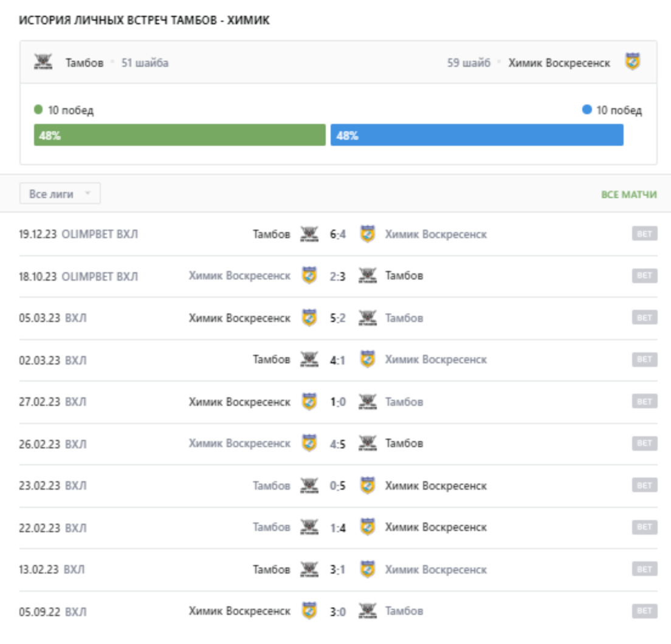The width and height of the screenshot is (671, 644).
Task: Click Khimik crest in 05.03.23 match row
Action: tap(309, 318)
